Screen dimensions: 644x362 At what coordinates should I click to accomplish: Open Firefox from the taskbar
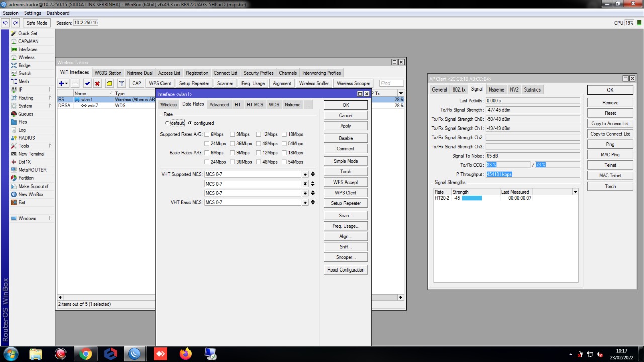click(x=185, y=354)
